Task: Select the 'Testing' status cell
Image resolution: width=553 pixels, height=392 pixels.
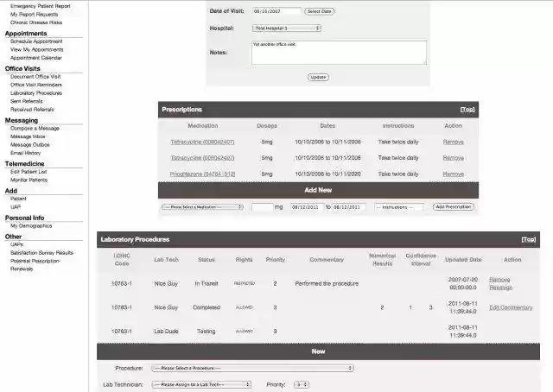Action: (x=206, y=332)
